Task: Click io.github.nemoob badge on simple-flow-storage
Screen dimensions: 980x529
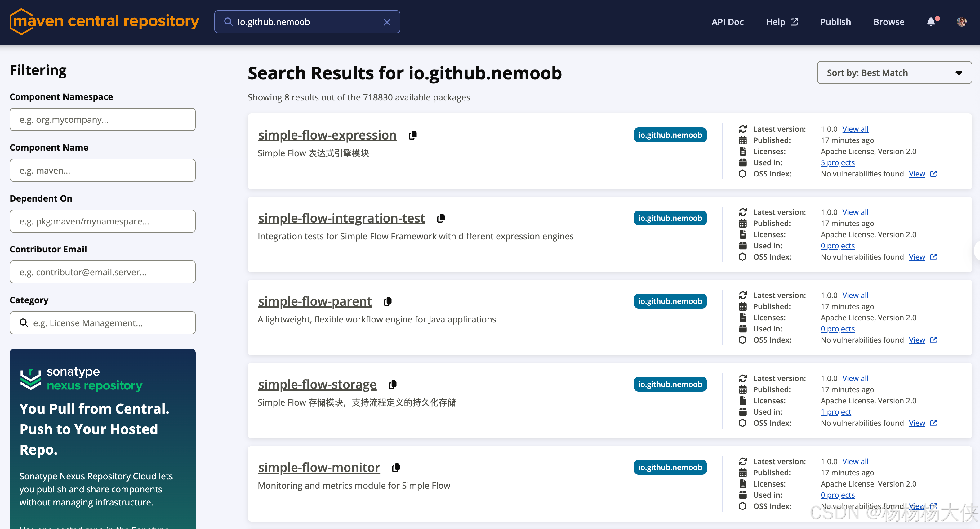Action: click(x=670, y=384)
